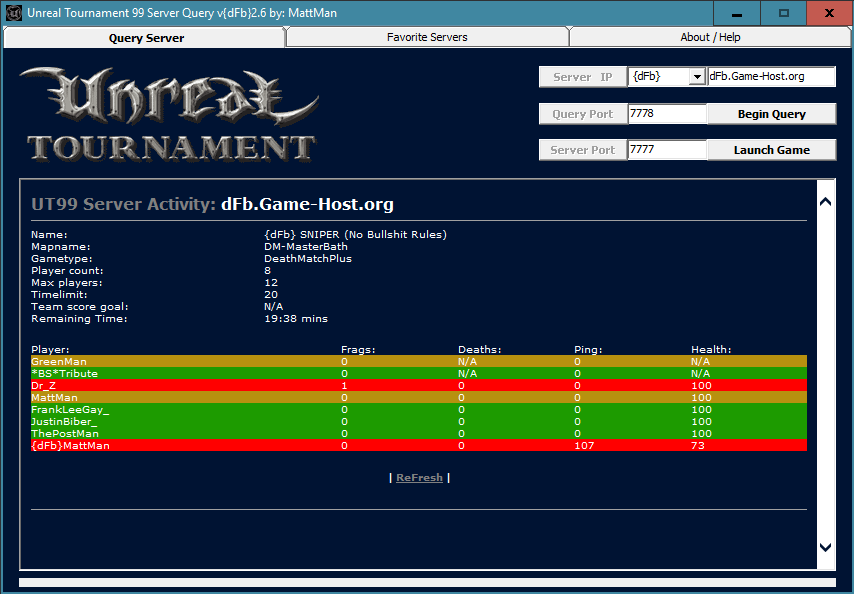This screenshot has width=854, height=594.
Task: Click the Server IP label button
Action: pyautogui.click(x=583, y=77)
